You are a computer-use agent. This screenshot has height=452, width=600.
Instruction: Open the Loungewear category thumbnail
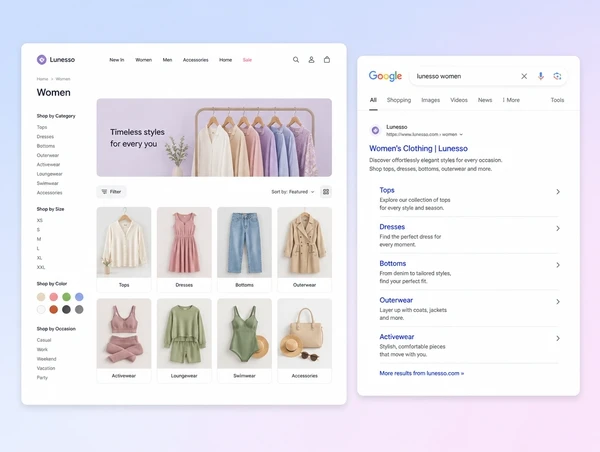point(184,333)
